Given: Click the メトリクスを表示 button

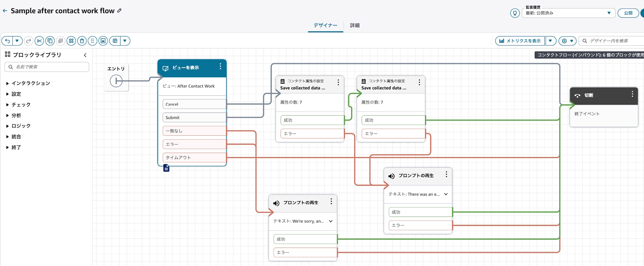Looking at the screenshot, I should [x=520, y=41].
